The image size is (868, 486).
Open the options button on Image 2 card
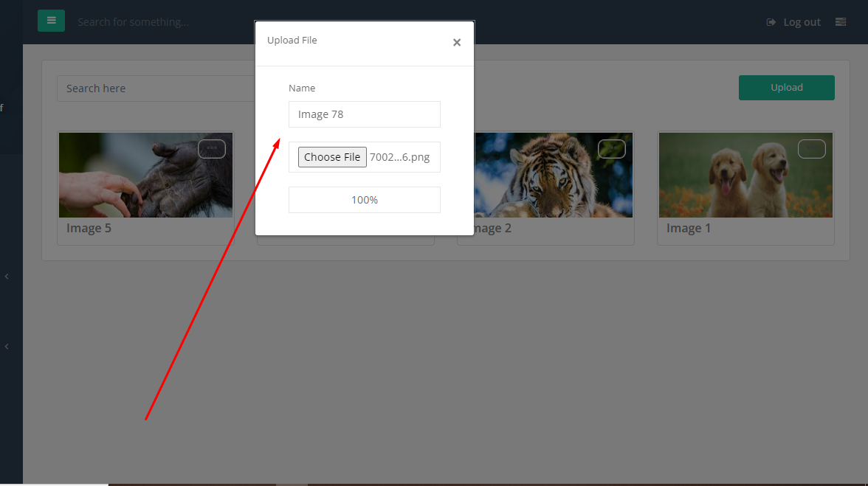pos(612,148)
